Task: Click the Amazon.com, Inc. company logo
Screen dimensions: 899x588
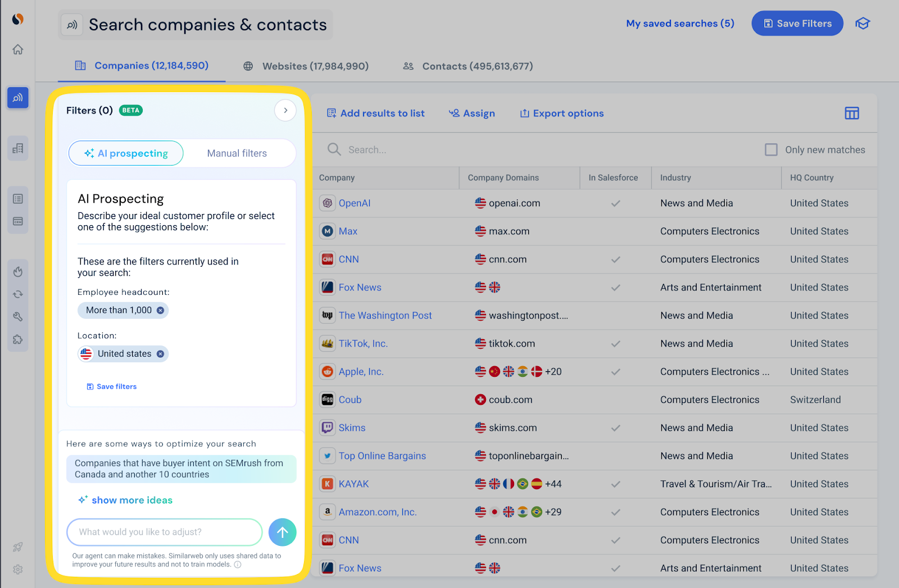Action: (328, 512)
